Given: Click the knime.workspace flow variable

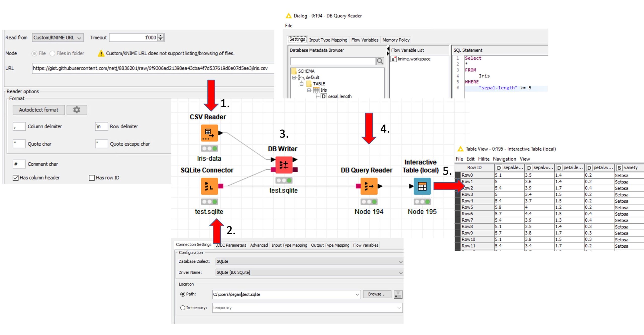Looking at the screenshot, I should pos(414,59).
